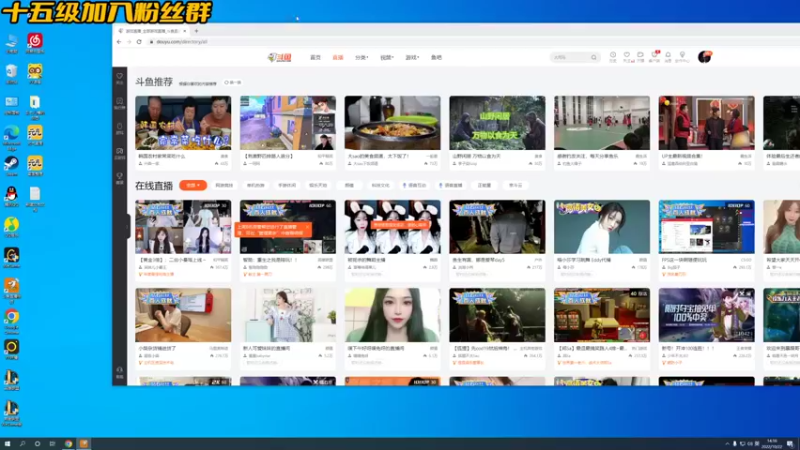
Task: Select 娱乐天地 category filter
Action: tap(318, 185)
